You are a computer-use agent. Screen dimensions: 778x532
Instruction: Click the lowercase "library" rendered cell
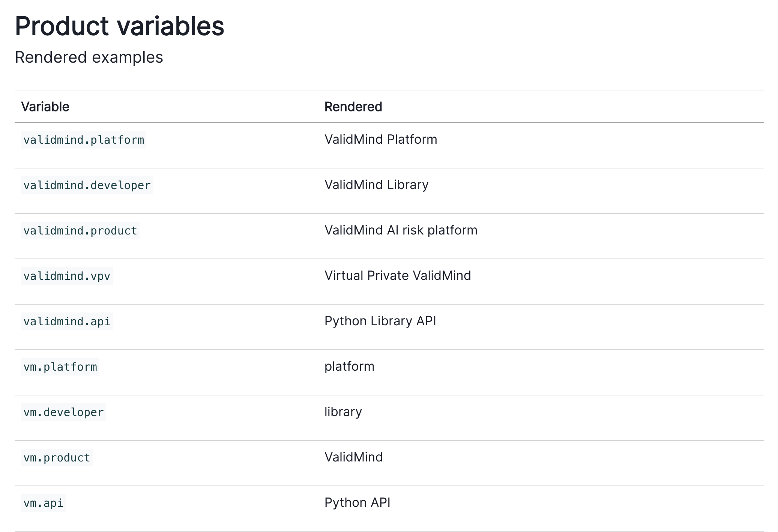[x=343, y=412]
